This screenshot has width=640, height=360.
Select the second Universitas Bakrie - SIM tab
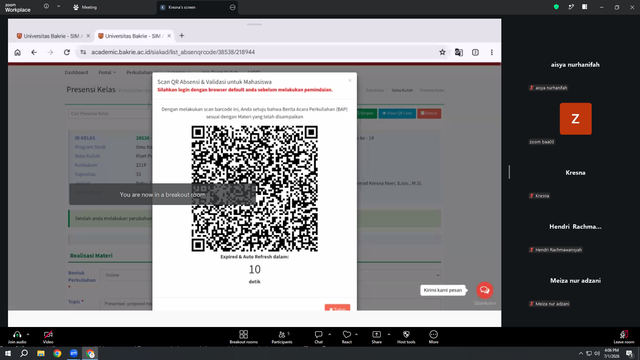click(x=134, y=36)
